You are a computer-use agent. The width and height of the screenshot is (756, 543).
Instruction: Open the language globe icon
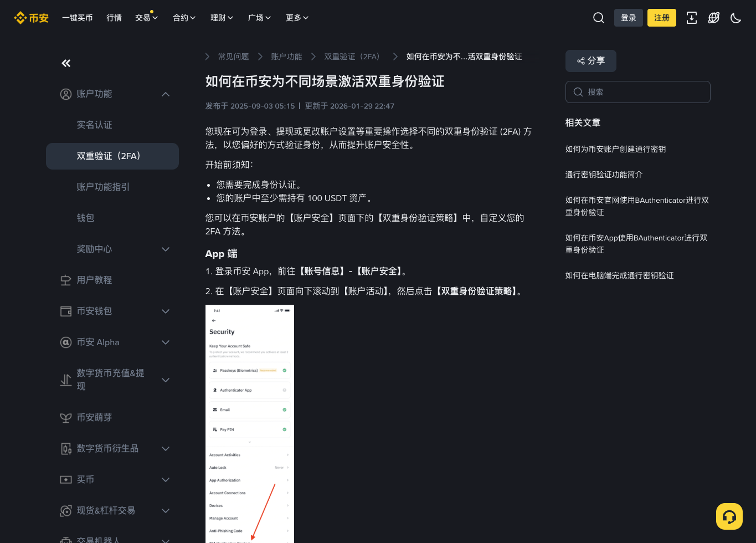point(714,18)
